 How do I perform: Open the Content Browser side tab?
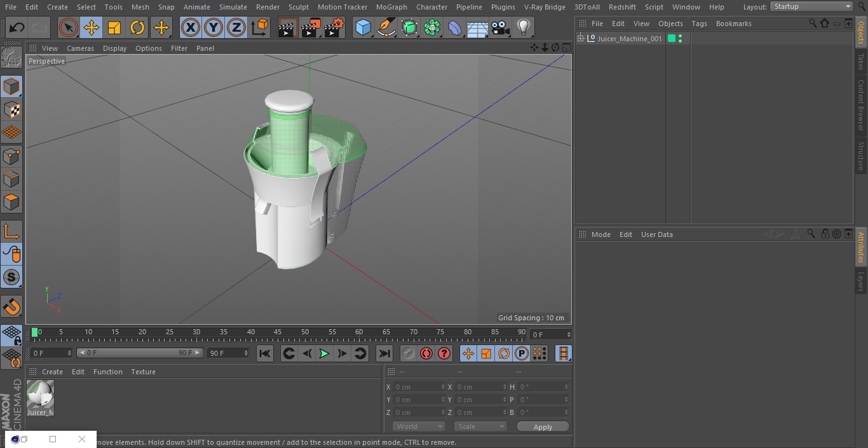pos(861,105)
